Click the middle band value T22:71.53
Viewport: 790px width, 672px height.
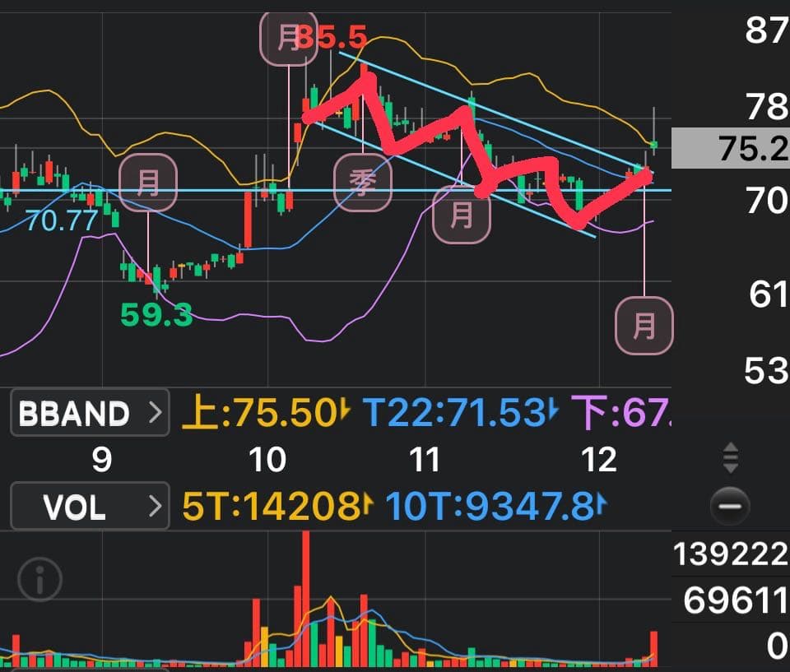click(x=461, y=413)
